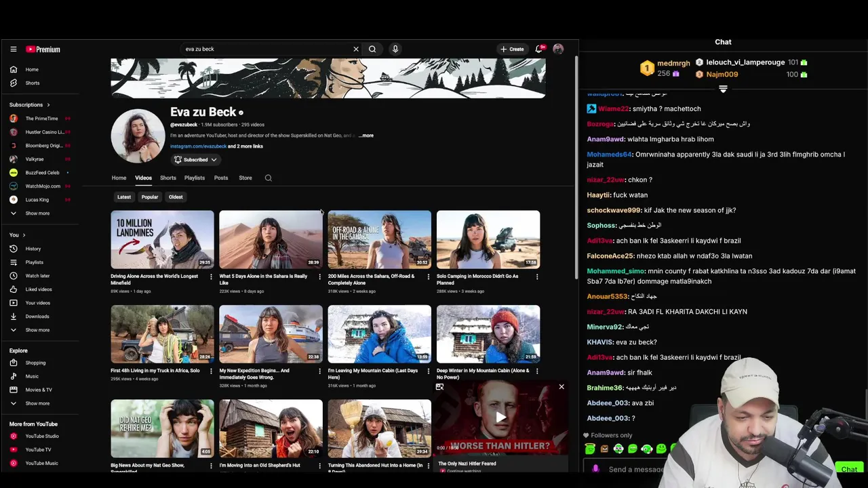Screen dimensions: 868x488
Task: Open Downloads in the sidebar
Action: (x=37, y=317)
